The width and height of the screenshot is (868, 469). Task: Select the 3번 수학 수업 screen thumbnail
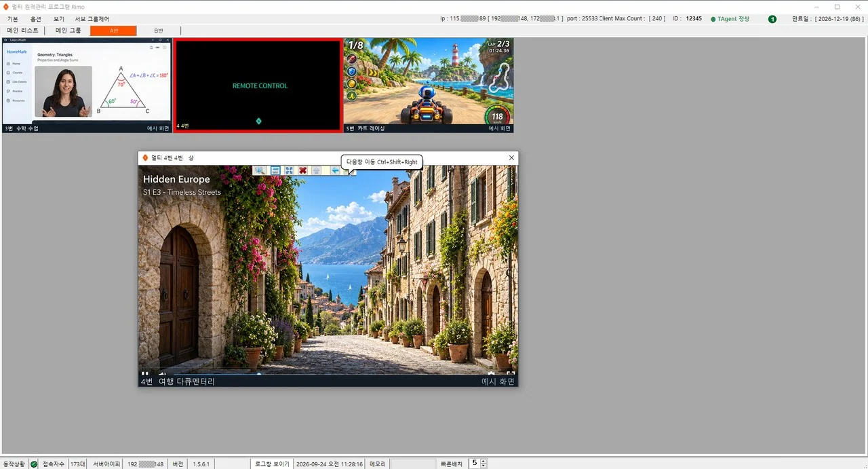(x=87, y=86)
